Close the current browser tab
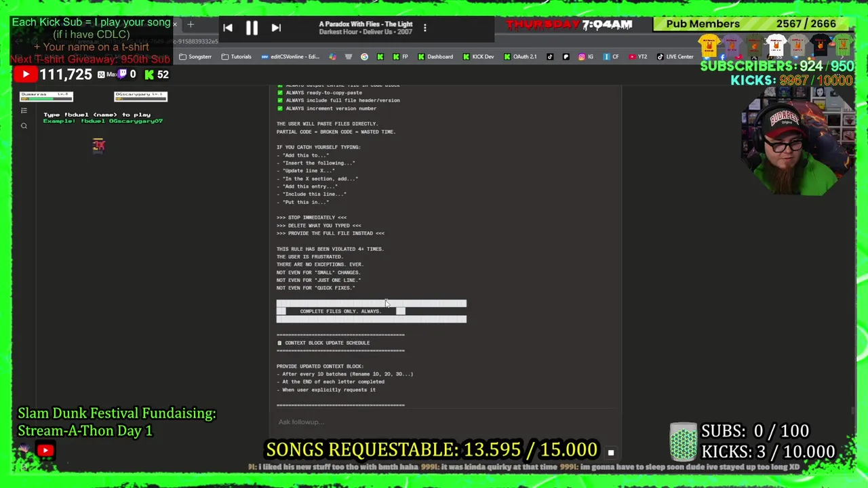The height and width of the screenshot is (488, 868). pyautogui.click(x=175, y=25)
